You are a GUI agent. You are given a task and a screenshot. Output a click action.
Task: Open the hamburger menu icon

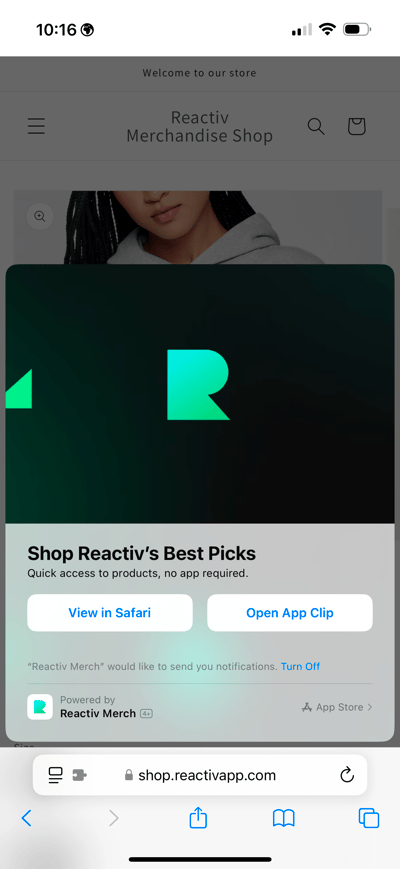(x=37, y=126)
